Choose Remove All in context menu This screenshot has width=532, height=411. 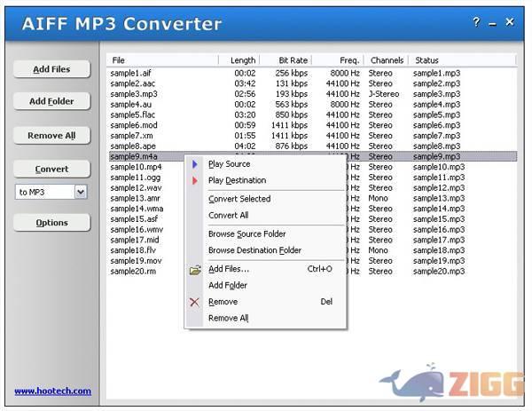228,318
